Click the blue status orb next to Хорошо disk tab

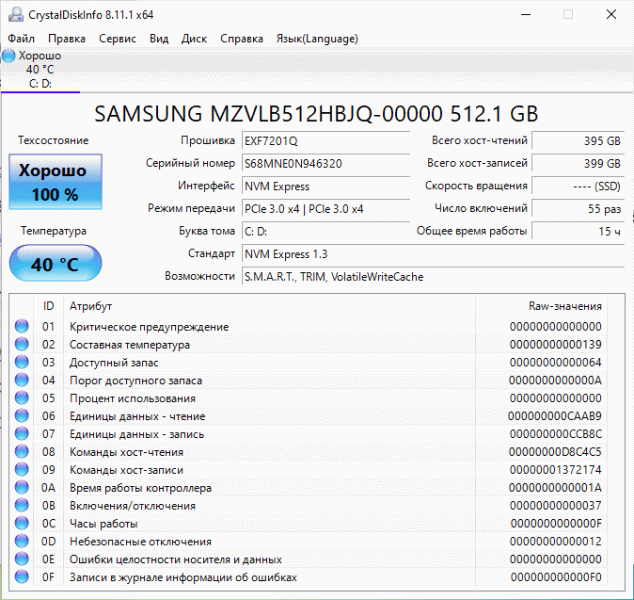pos(8,56)
